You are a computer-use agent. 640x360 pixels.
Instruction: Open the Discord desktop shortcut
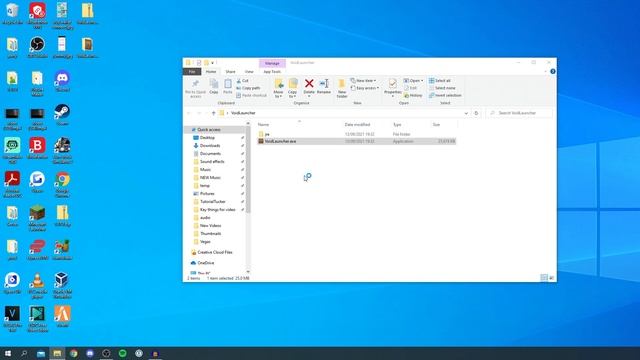pyautogui.click(x=62, y=81)
